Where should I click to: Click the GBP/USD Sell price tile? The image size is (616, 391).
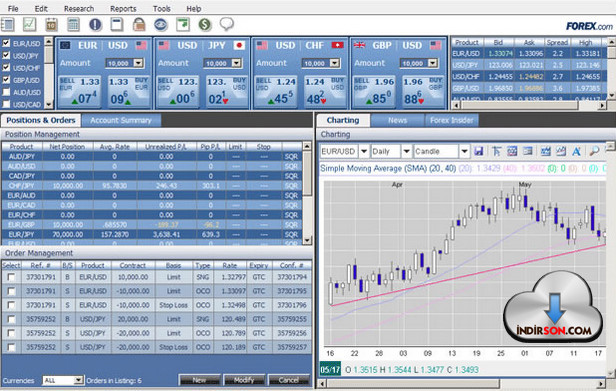[x=373, y=92]
